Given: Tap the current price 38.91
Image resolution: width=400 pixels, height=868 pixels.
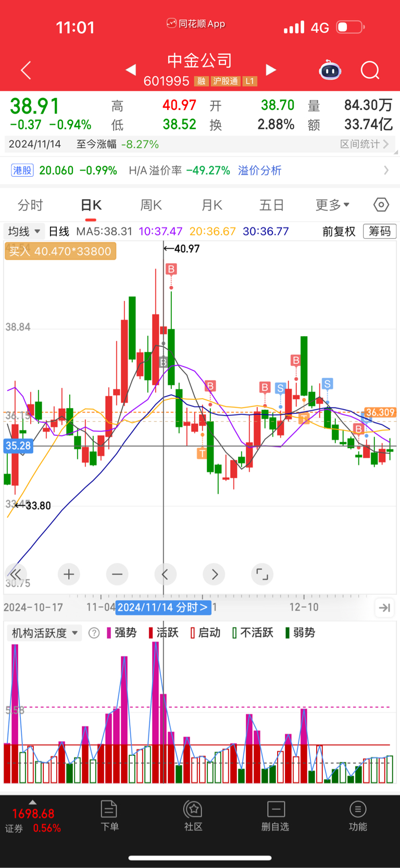Looking at the screenshot, I should pos(35,106).
